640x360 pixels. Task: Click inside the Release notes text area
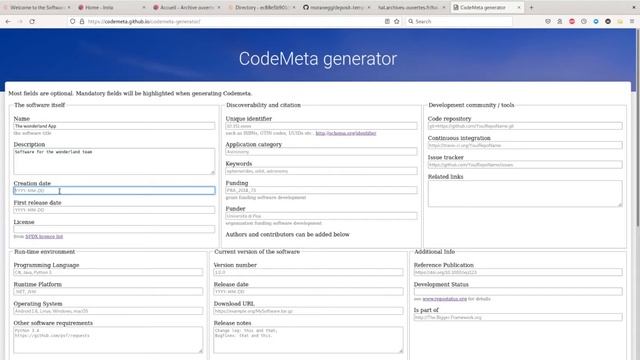tap(308, 340)
